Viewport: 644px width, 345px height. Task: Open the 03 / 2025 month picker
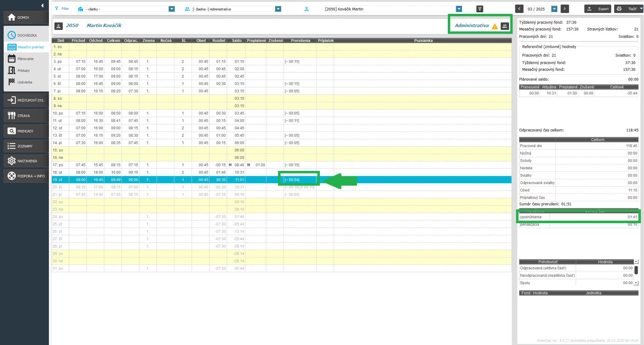[x=554, y=9]
